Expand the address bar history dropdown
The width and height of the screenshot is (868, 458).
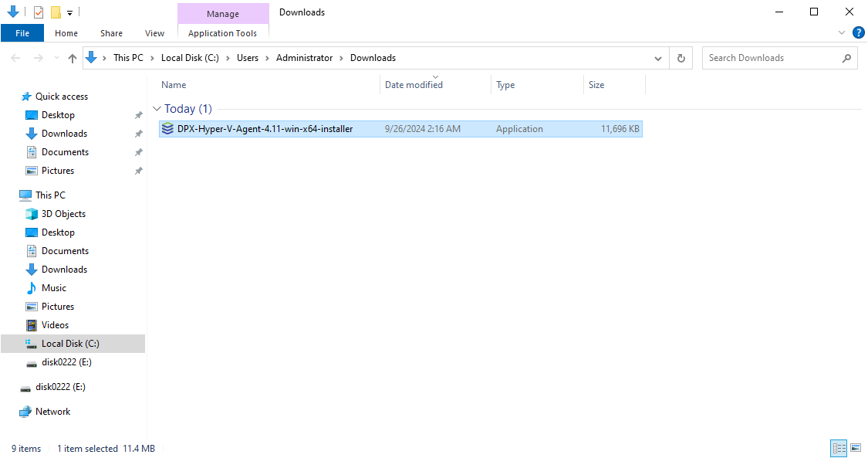click(x=658, y=58)
